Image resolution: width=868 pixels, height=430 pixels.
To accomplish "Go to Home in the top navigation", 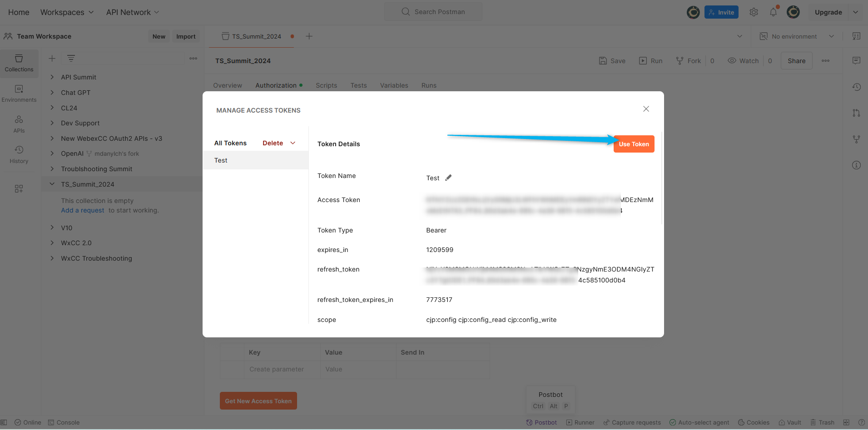I will pos(19,12).
